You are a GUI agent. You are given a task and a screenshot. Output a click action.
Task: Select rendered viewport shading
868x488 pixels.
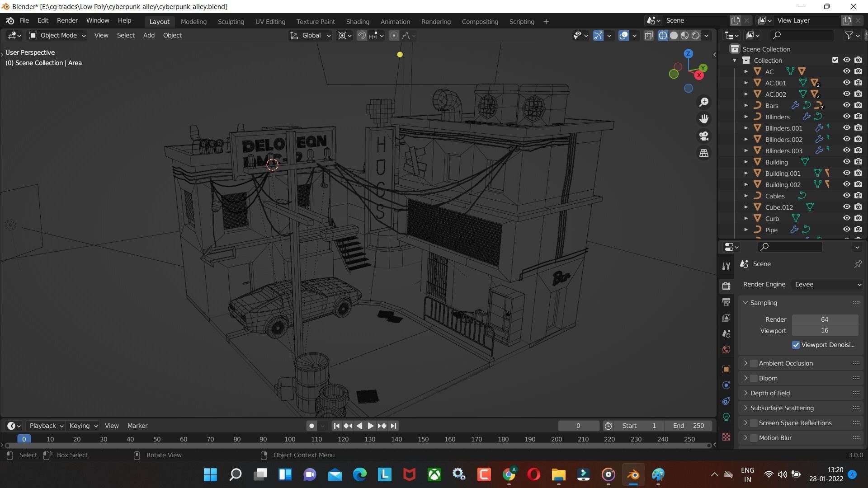(696, 36)
